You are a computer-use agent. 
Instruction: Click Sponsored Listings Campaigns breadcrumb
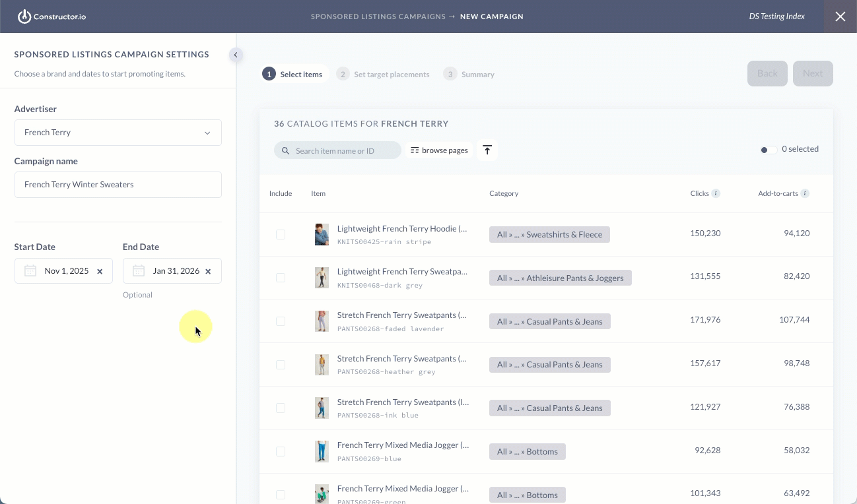378,16
